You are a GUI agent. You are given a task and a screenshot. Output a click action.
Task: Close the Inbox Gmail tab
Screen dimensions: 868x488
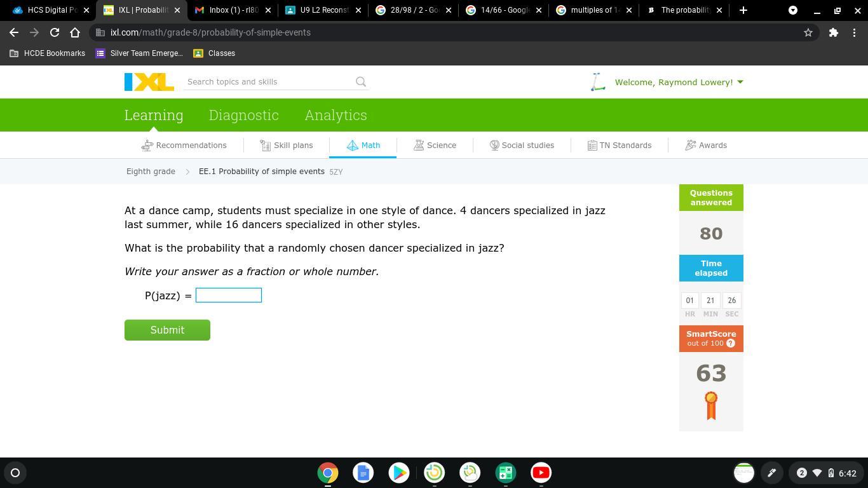coord(268,10)
